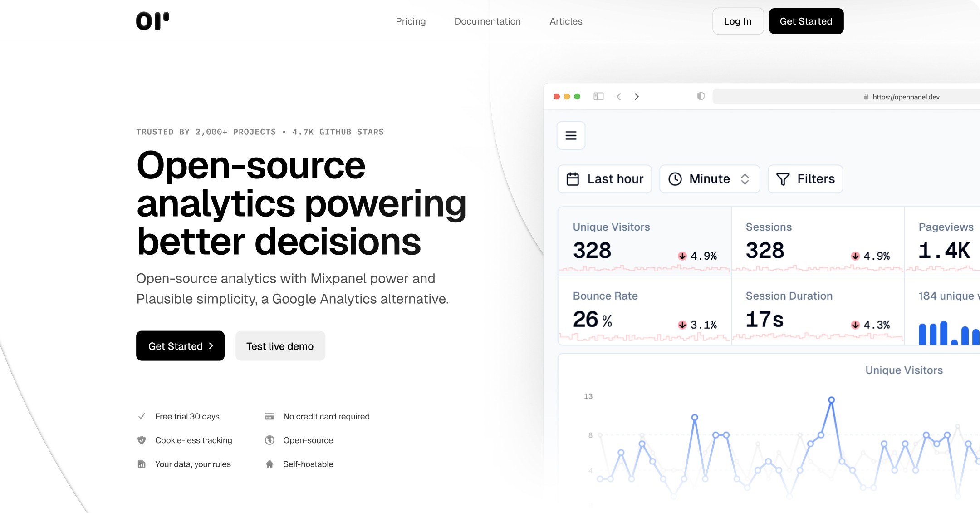Click the funnel icon on Filters
Image resolution: width=980 pixels, height=513 pixels.
pyautogui.click(x=783, y=179)
